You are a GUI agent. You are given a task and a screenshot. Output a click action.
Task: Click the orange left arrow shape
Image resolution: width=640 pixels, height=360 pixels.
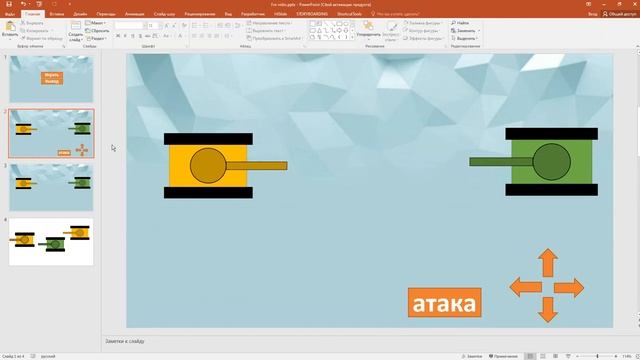tap(526, 287)
